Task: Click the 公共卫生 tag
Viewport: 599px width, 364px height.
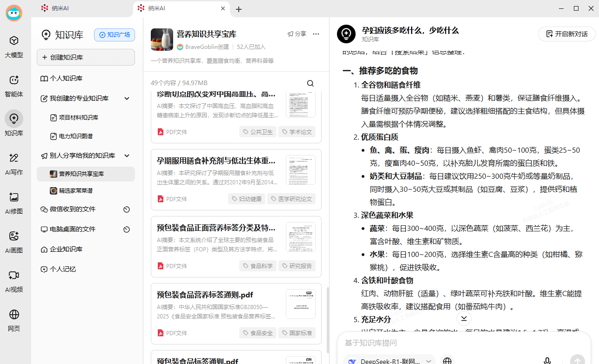Action: point(258,132)
